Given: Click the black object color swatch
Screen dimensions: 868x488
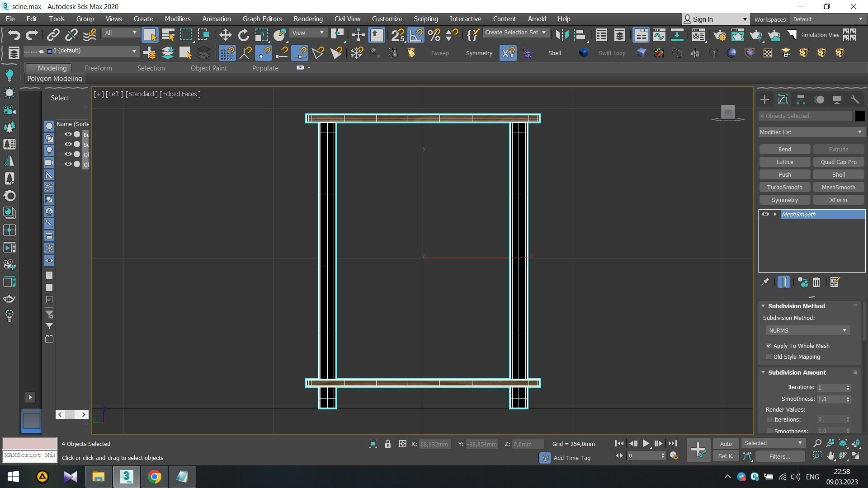Looking at the screenshot, I should pos(859,116).
